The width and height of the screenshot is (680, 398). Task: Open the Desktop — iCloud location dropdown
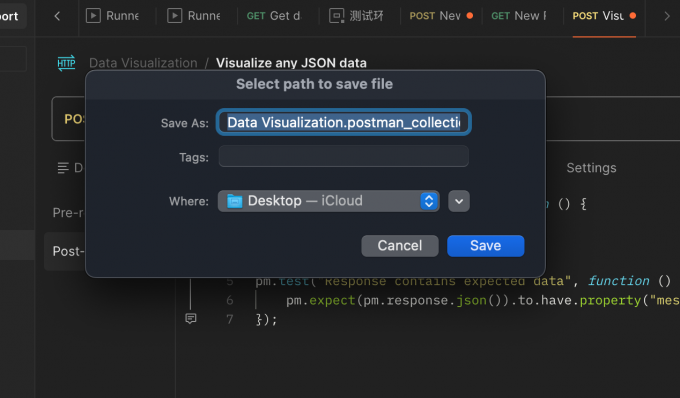click(329, 201)
